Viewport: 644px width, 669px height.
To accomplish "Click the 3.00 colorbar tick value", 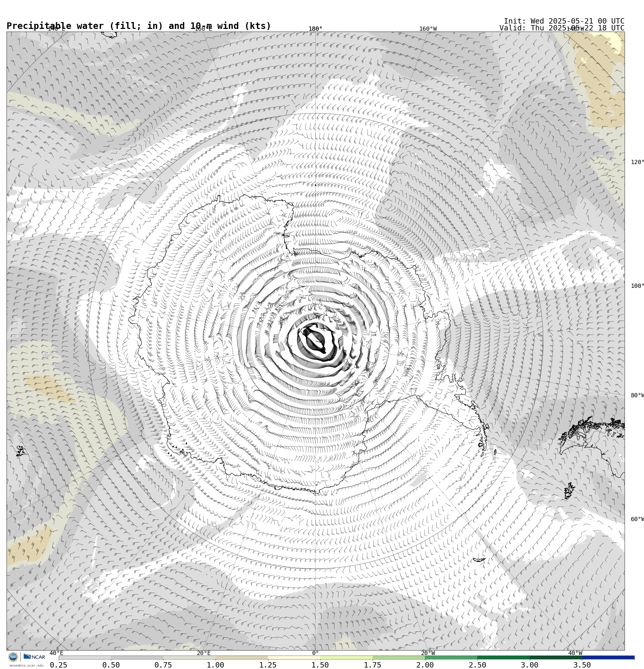I will [x=530, y=665].
